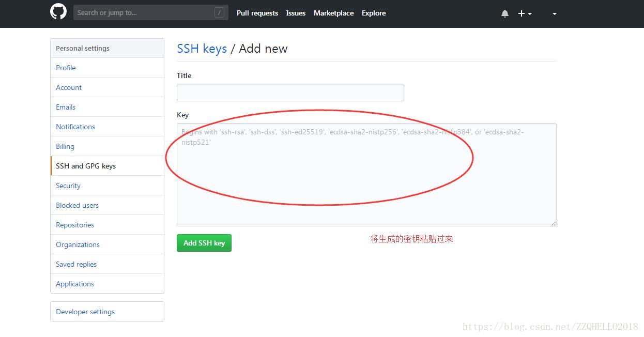Expand the plus create-new dropdown
Screen dimensions: 644x337
(525, 13)
